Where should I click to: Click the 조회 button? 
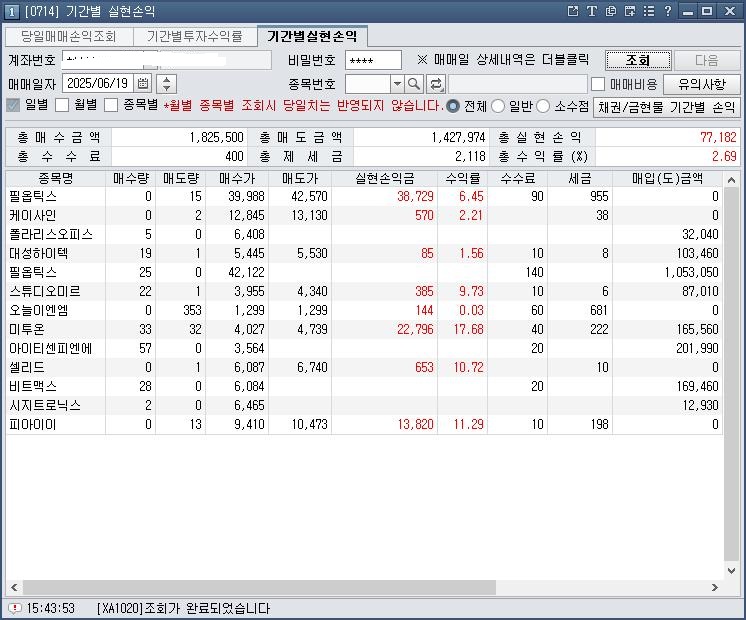click(x=638, y=60)
